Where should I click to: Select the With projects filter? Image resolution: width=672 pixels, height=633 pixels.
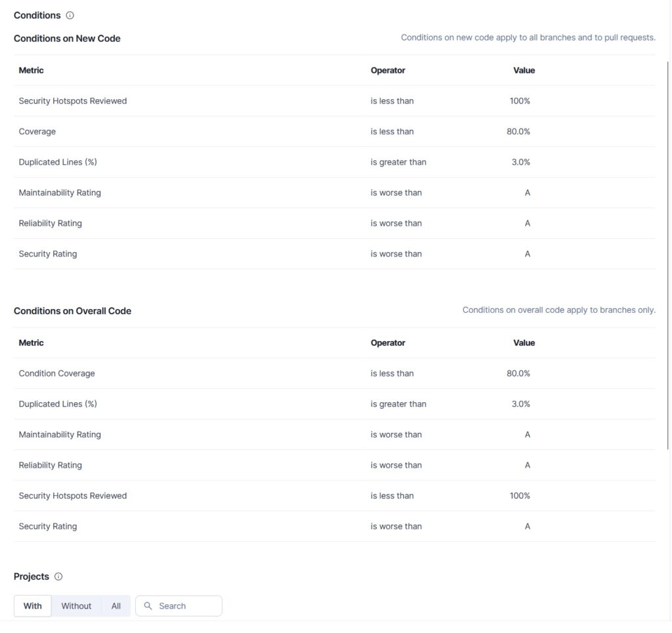pos(32,605)
